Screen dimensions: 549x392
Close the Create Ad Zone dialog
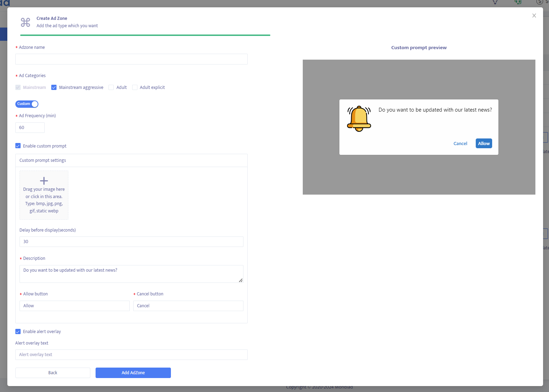point(534,16)
